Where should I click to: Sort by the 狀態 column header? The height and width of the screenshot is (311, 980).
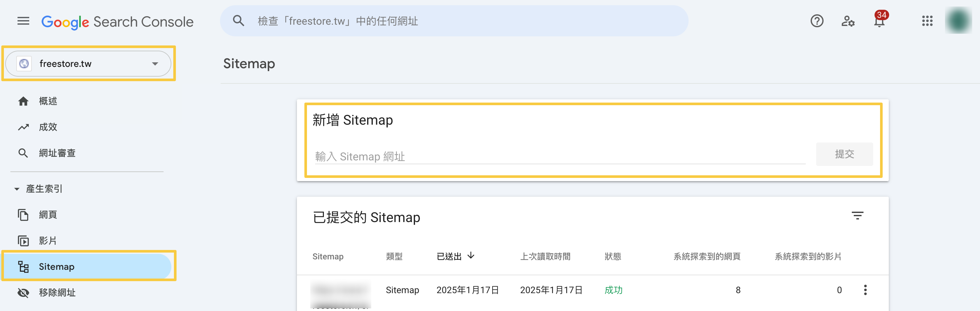tap(613, 256)
